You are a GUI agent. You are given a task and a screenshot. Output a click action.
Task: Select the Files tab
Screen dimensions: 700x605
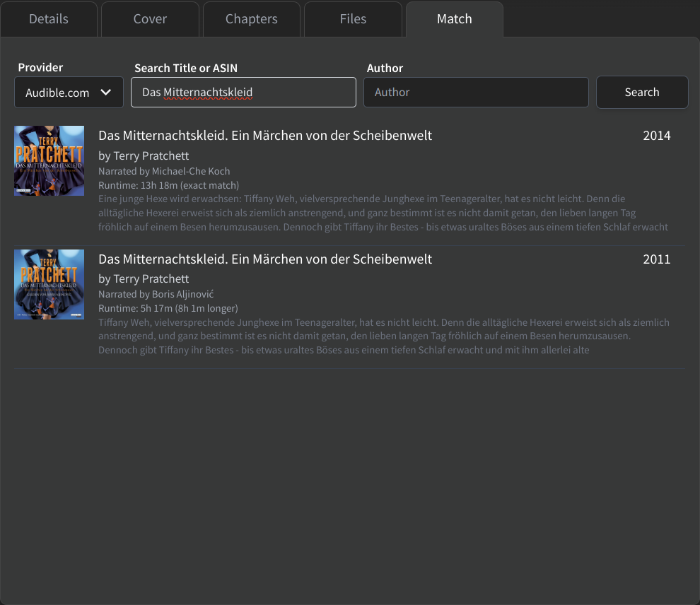click(x=353, y=19)
